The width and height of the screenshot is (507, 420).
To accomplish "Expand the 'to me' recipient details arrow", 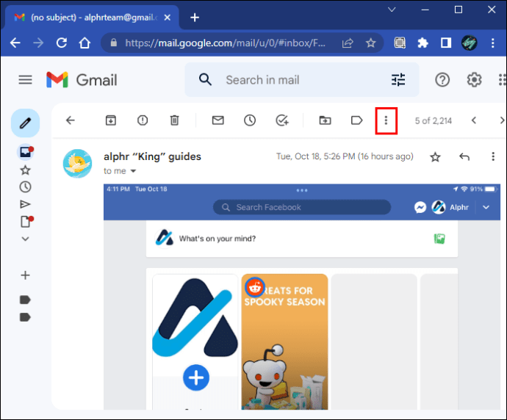I will [x=133, y=171].
